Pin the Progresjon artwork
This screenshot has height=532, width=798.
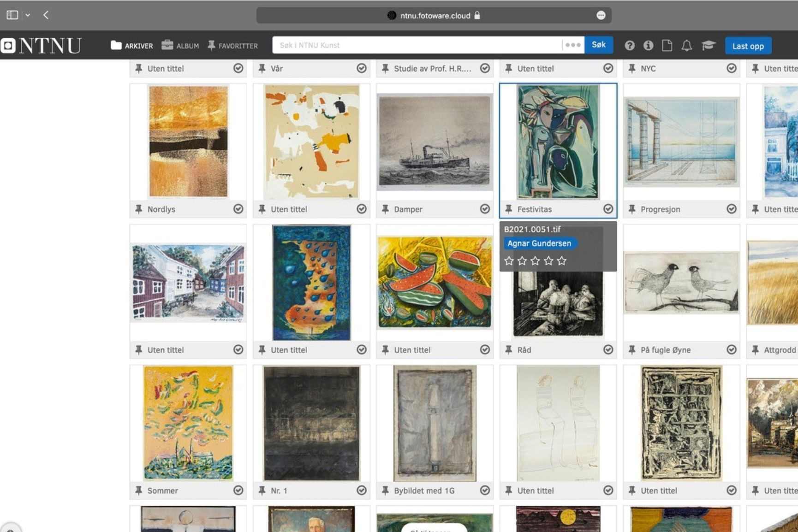(632, 209)
